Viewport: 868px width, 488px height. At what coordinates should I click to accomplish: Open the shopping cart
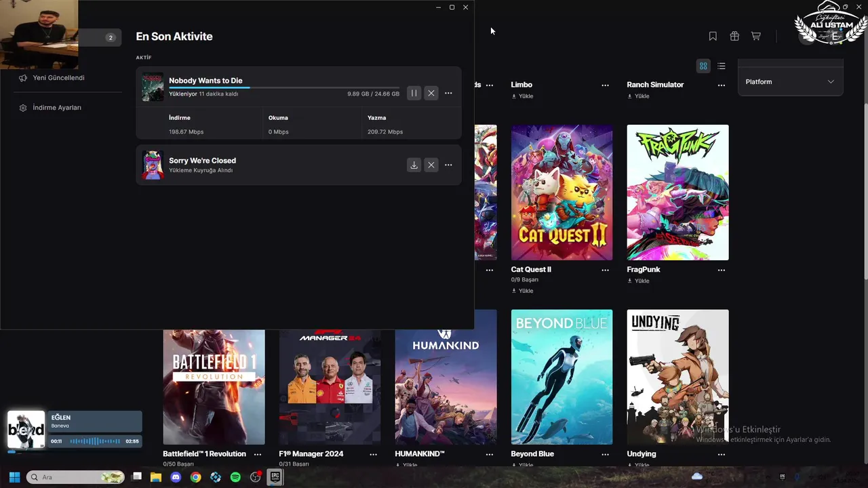pos(756,36)
